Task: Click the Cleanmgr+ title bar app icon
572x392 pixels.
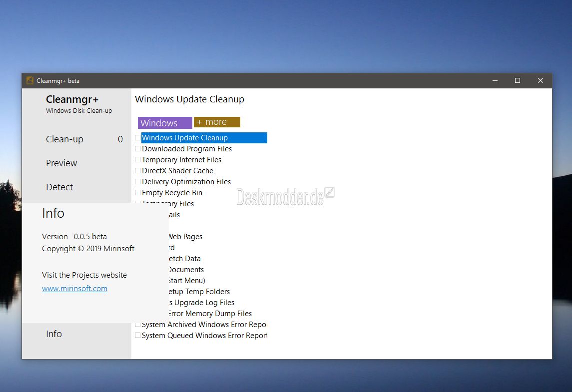Action: [x=30, y=80]
